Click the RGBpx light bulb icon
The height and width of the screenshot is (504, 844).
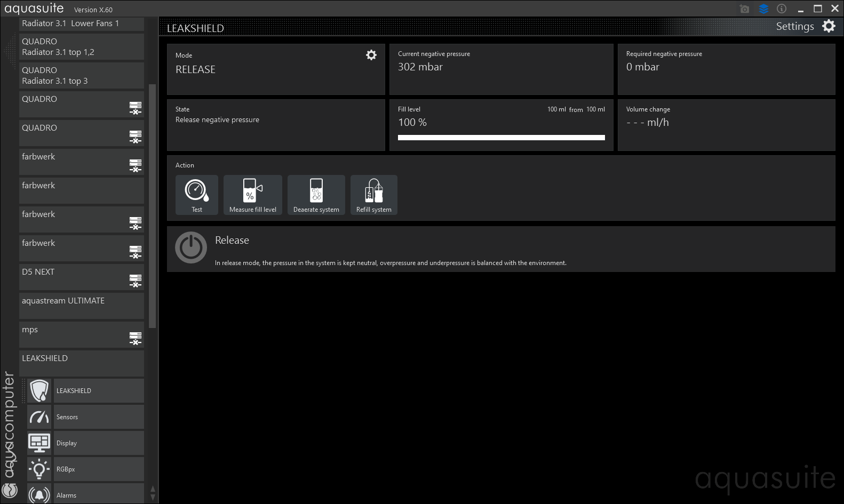pyautogui.click(x=39, y=469)
